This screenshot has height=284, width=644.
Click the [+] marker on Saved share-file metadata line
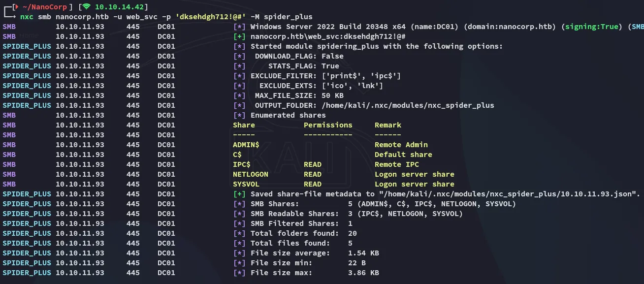coord(239,194)
